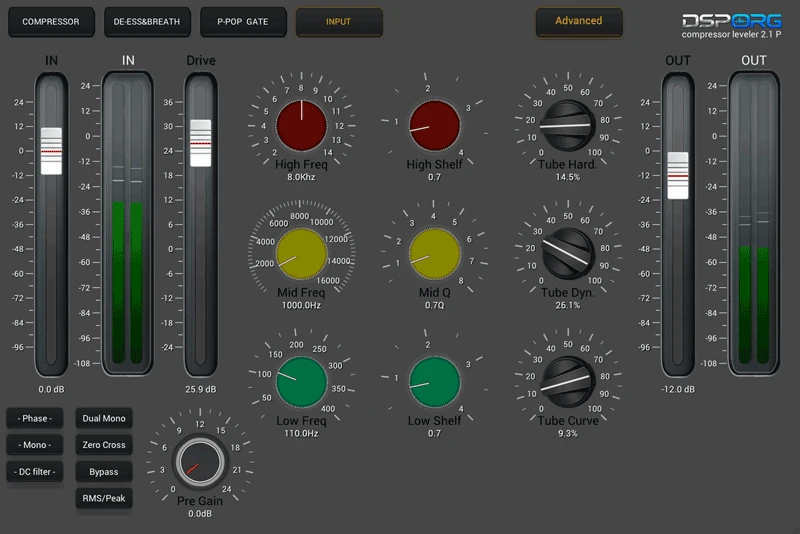The height and width of the screenshot is (534, 800).
Task: Click the High Shelf label
Action: tap(434, 164)
